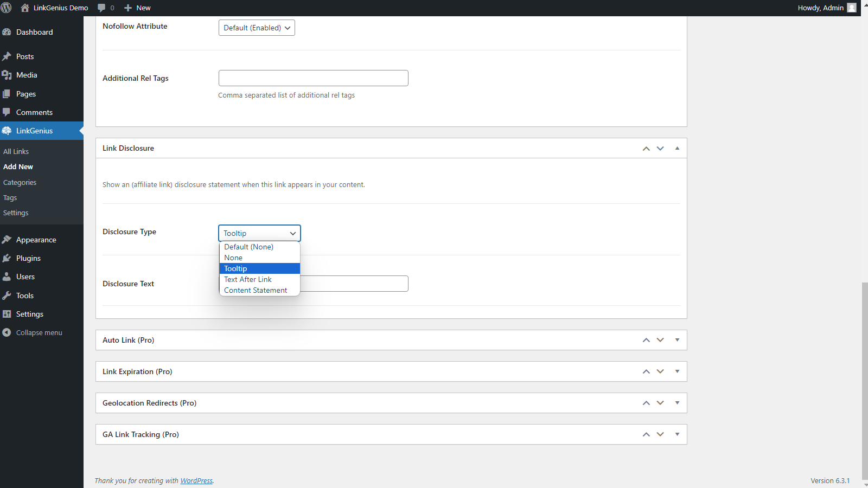
Task: Select Text After Link disclosure option
Action: (259, 279)
